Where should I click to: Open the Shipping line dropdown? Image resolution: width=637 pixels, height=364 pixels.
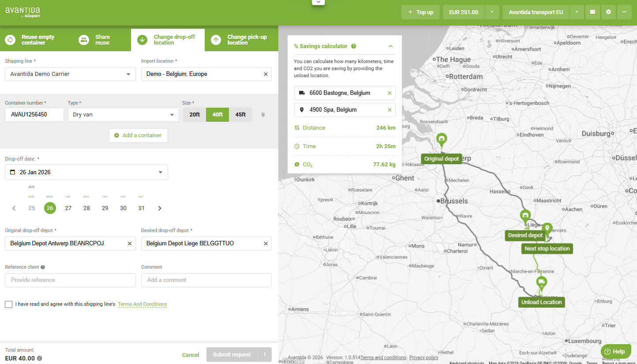pos(70,74)
